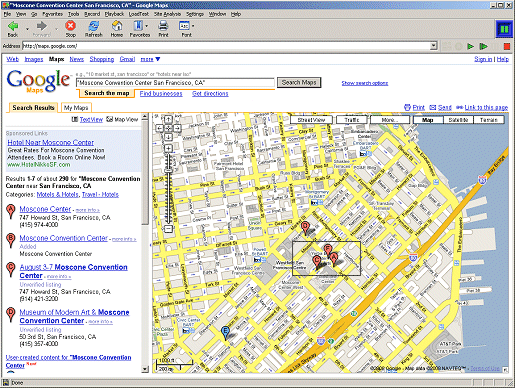Viewport: 515px width, 388px height.
Task: Click the list marker A beside Moscone Center
Action: [x=11, y=212]
